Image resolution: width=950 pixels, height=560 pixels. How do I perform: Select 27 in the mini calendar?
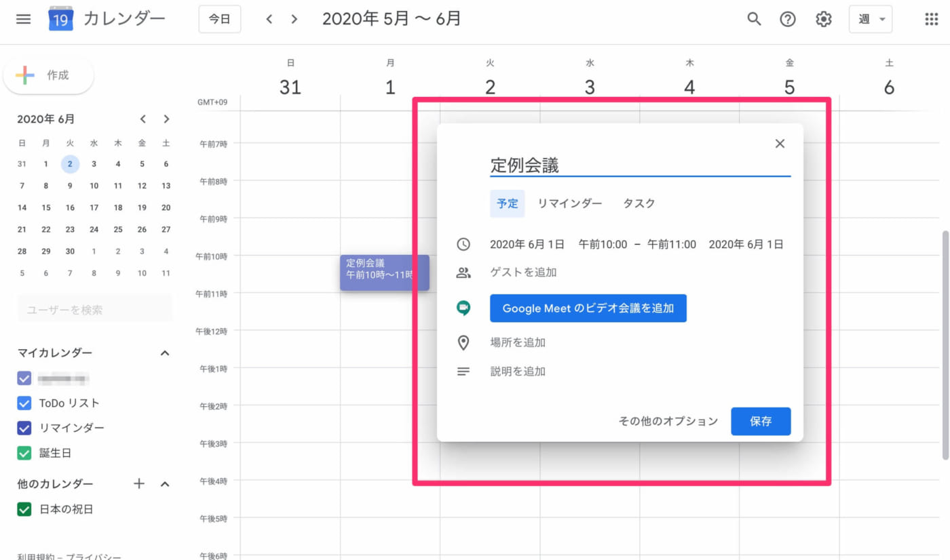tap(166, 230)
